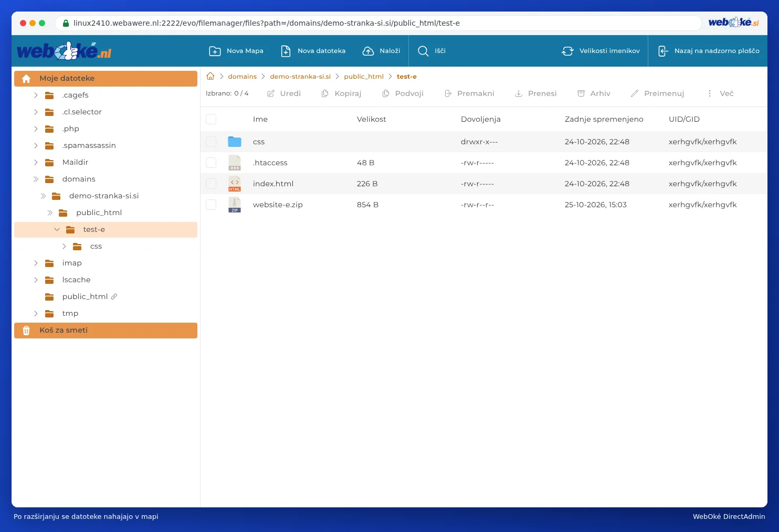Check the box for website-e.zip row

pyautogui.click(x=211, y=205)
